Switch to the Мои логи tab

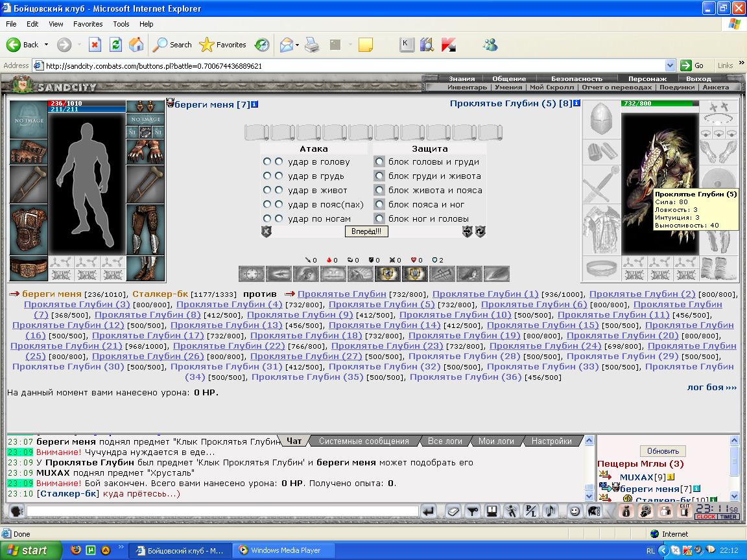(x=496, y=441)
